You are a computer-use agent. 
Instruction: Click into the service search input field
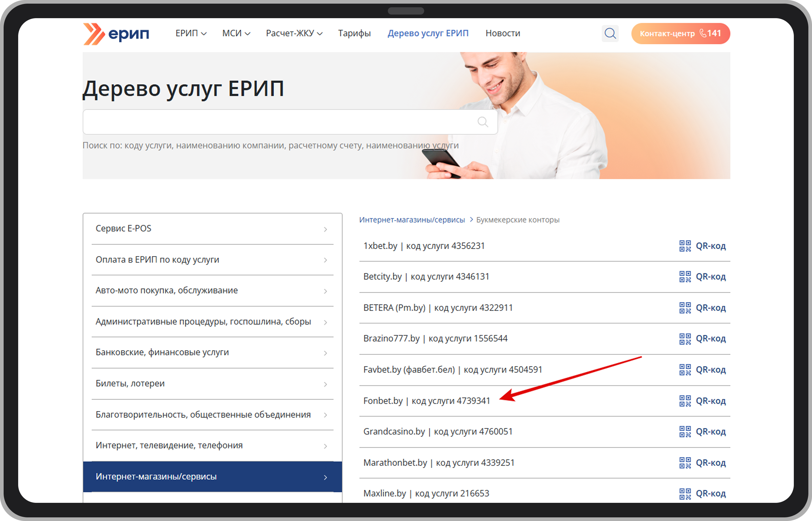(278, 122)
